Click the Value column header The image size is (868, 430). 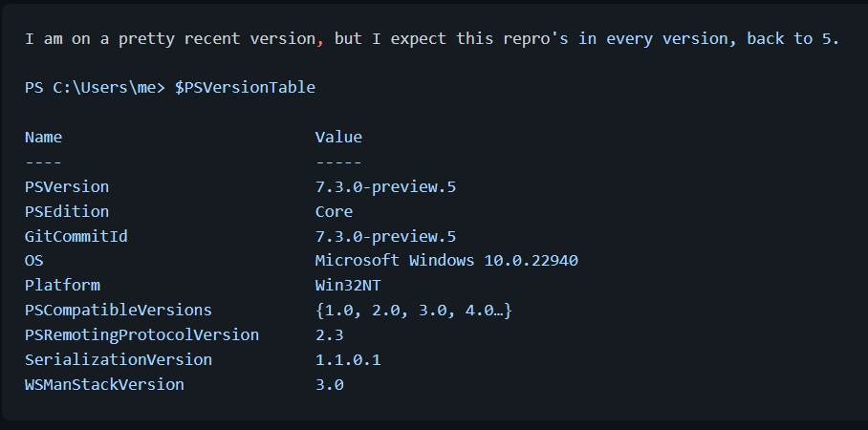(338, 137)
